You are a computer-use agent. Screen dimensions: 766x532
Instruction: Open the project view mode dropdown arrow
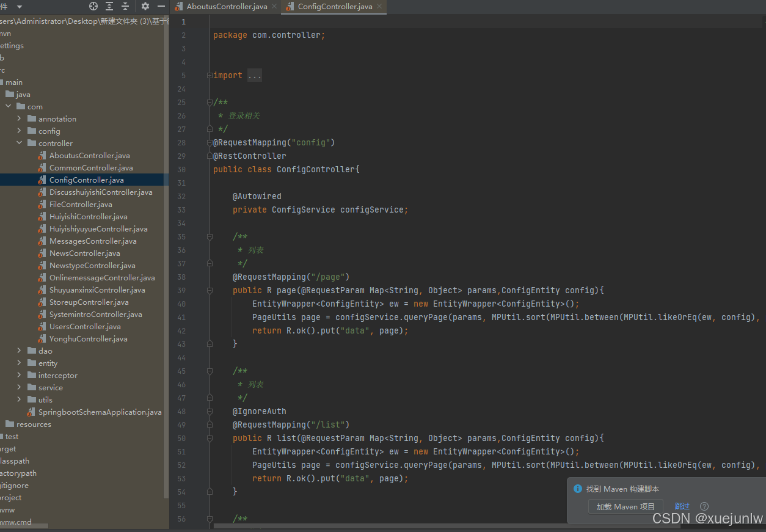(20, 6)
